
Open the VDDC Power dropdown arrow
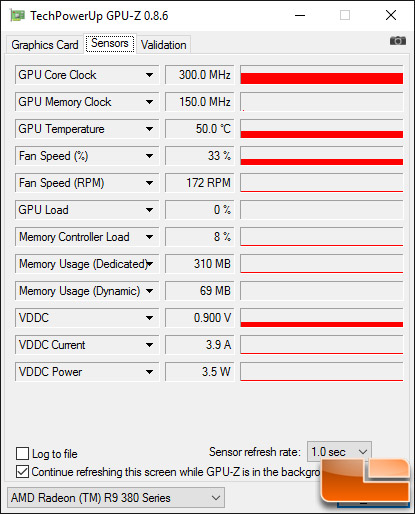tap(149, 372)
